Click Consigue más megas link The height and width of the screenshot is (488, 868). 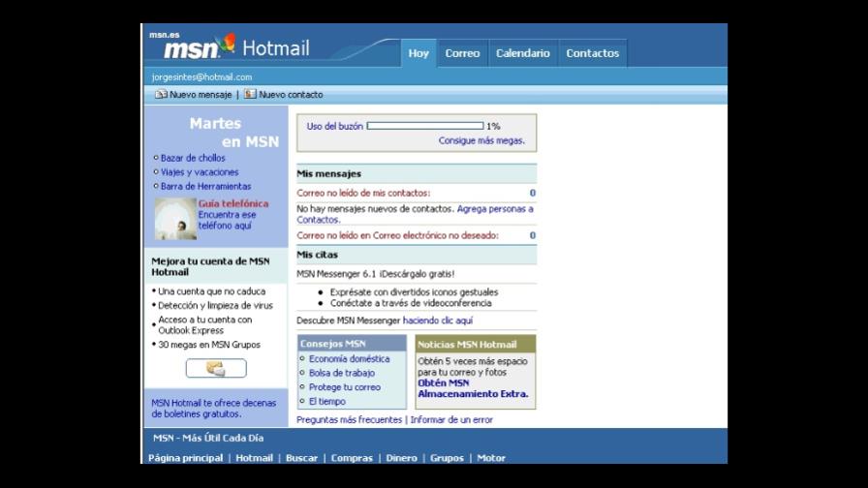tap(481, 140)
